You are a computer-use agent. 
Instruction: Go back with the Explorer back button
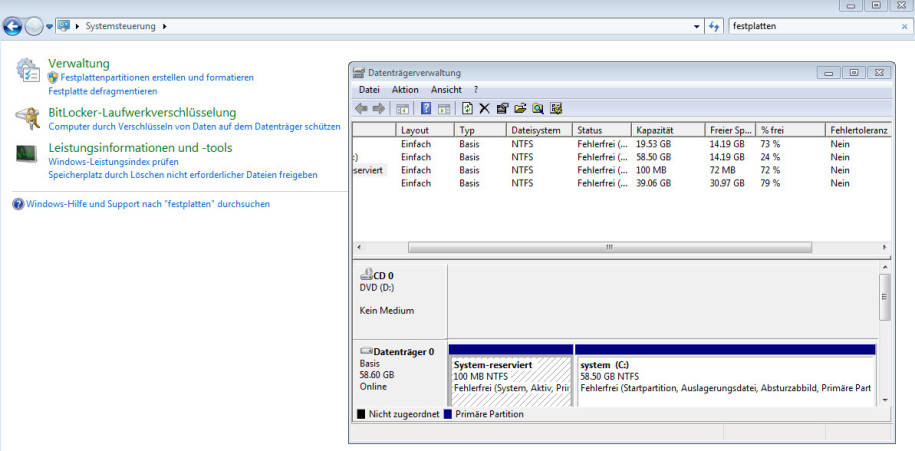[12, 26]
